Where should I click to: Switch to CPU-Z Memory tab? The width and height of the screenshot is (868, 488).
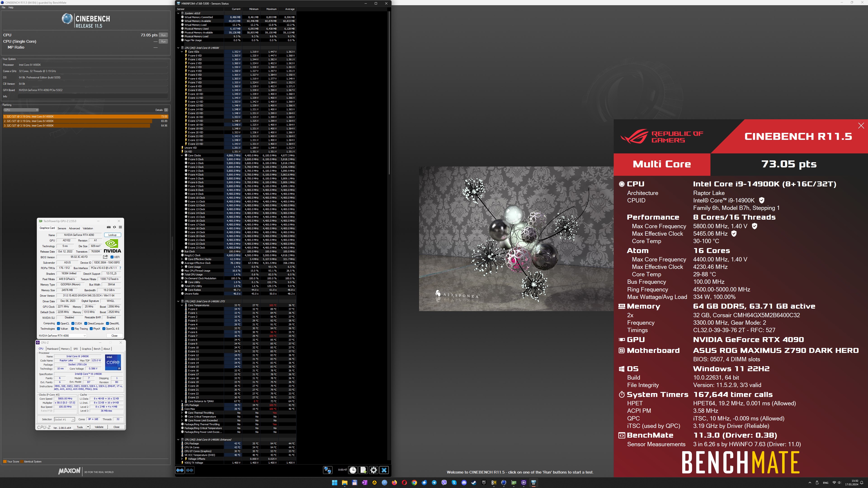click(x=65, y=349)
